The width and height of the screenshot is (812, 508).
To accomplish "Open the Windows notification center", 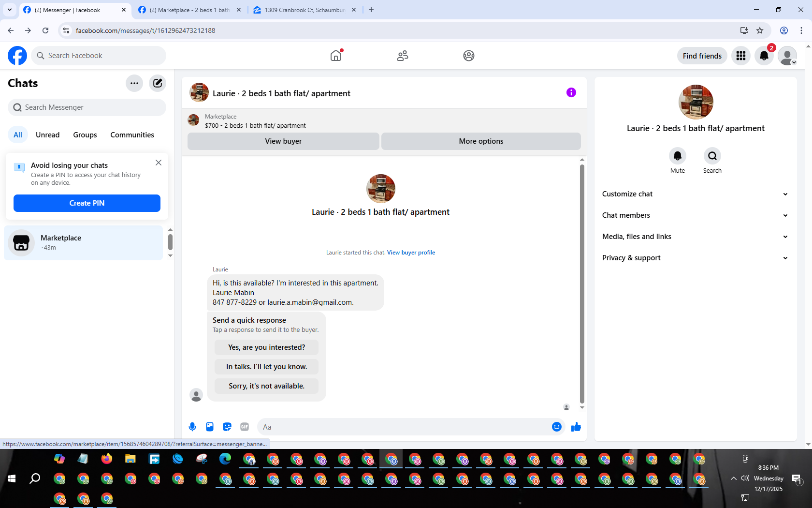I will 797,479.
